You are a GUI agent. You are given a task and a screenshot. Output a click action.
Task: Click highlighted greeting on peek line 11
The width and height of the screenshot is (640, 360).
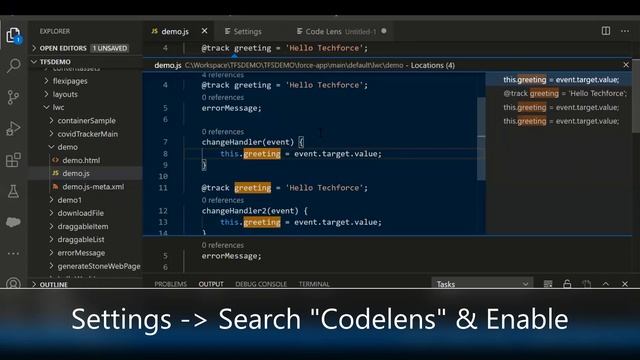[x=253, y=188]
